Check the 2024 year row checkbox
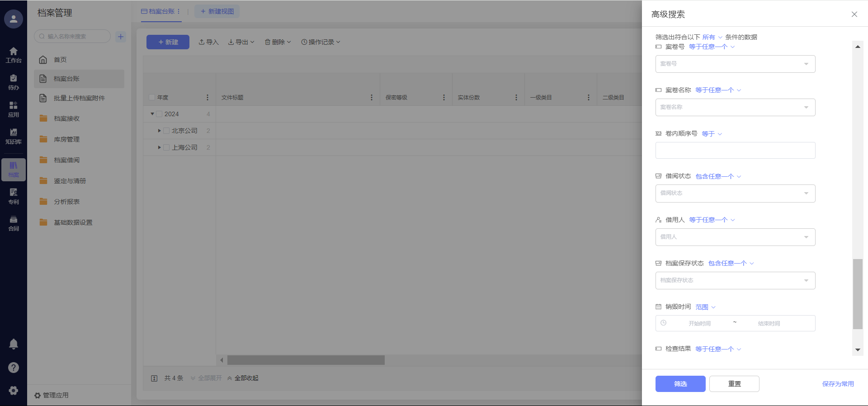The height and width of the screenshot is (406, 868). (x=159, y=114)
